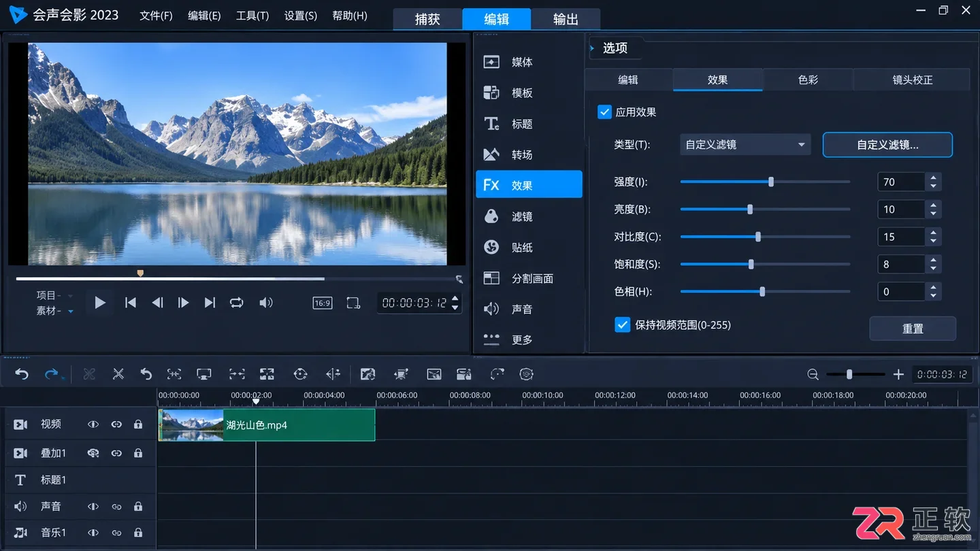Toggle the repeat loop playback icon
Screen dimensions: 980x551
237,303
